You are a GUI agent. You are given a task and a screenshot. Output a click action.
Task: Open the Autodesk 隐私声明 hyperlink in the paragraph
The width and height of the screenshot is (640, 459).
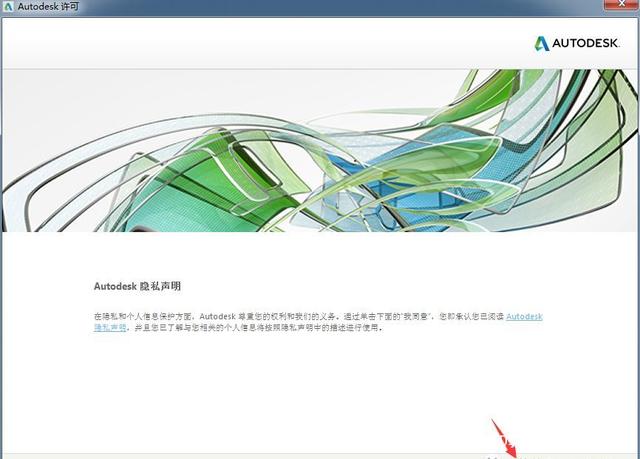(524, 317)
